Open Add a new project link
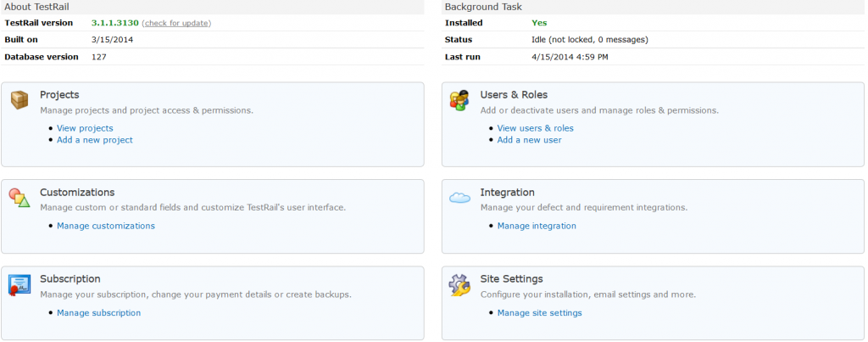This screenshot has height=342, width=868. click(95, 140)
